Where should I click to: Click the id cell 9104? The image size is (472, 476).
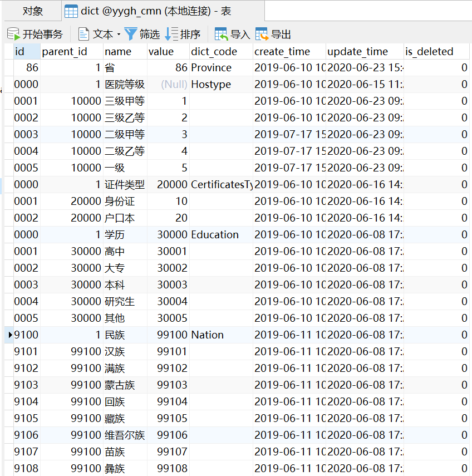pos(27,401)
